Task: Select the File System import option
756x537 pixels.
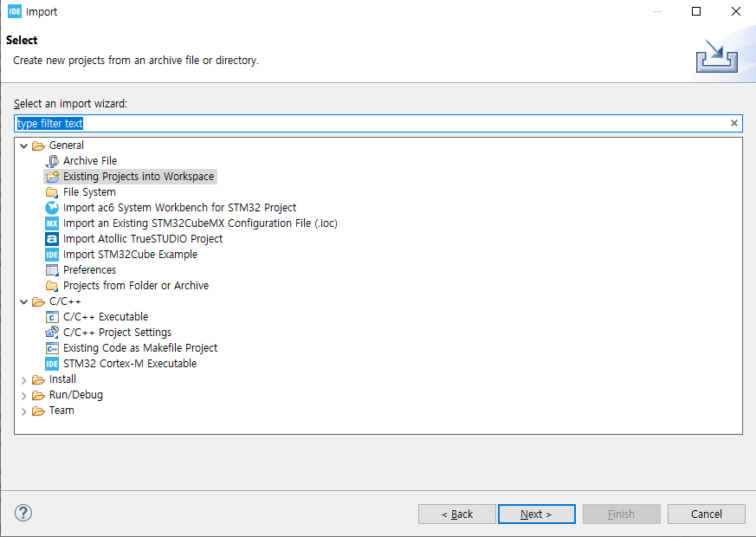Action: click(x=89, y=192)
